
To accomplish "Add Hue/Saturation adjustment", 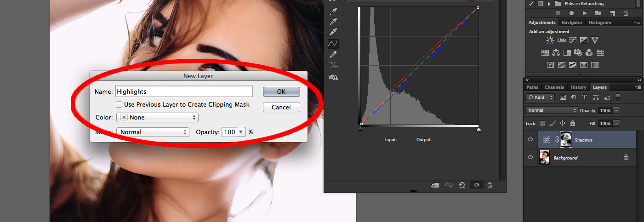I will click(x=545, y=53).
